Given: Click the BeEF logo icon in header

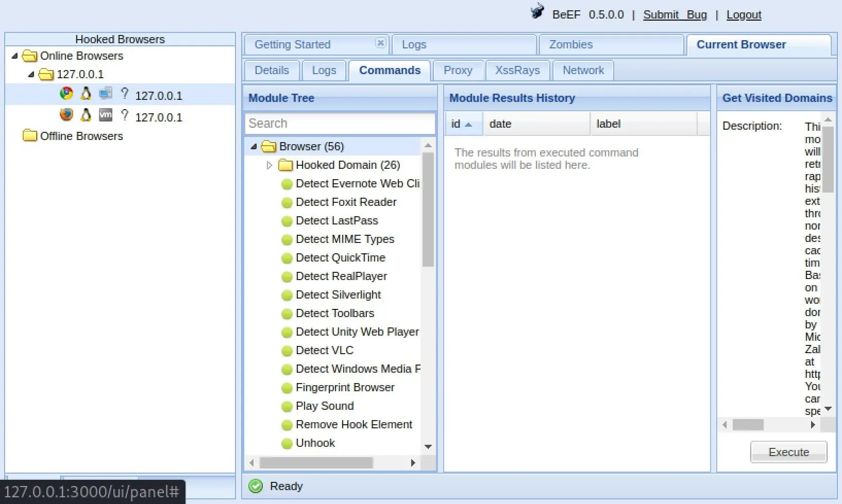Looking at the screenshot, I should (537, 11).
